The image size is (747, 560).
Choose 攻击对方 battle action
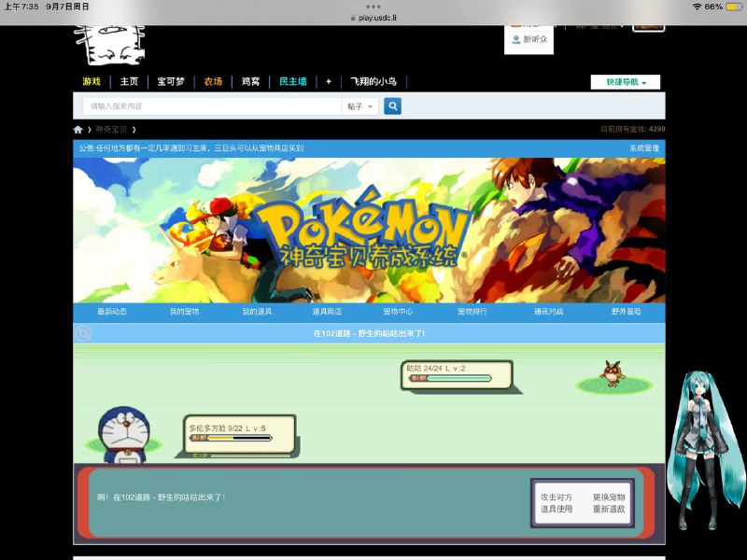557,497
